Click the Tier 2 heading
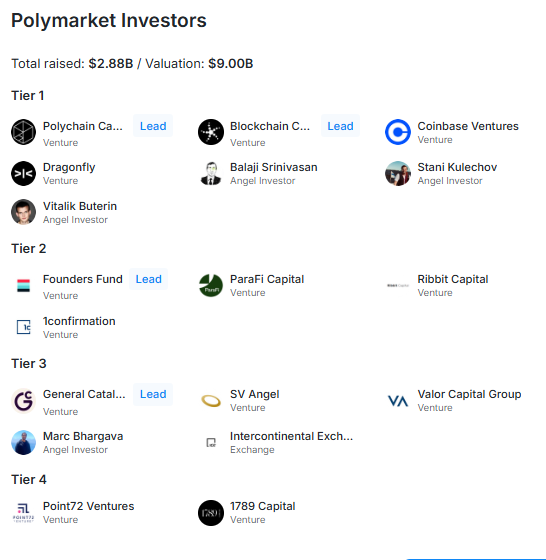This screenshot has height=560, width=546. click(29, 249)
